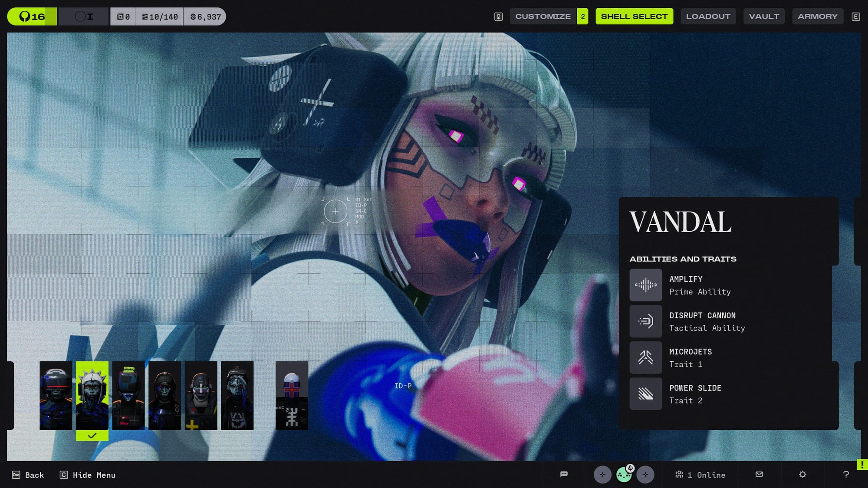868x488 pixels.
Task: Select the Microjets trait icon
Action: [645, 357]
